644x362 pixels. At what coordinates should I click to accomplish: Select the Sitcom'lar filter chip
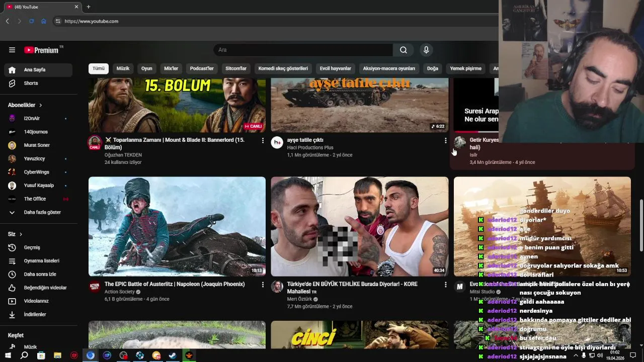(x=236, y=68)
